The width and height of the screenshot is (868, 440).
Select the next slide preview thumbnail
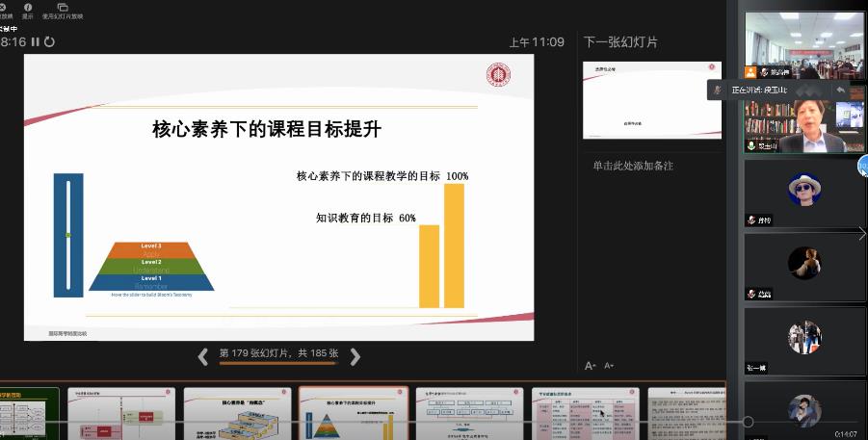click(651, 100)
